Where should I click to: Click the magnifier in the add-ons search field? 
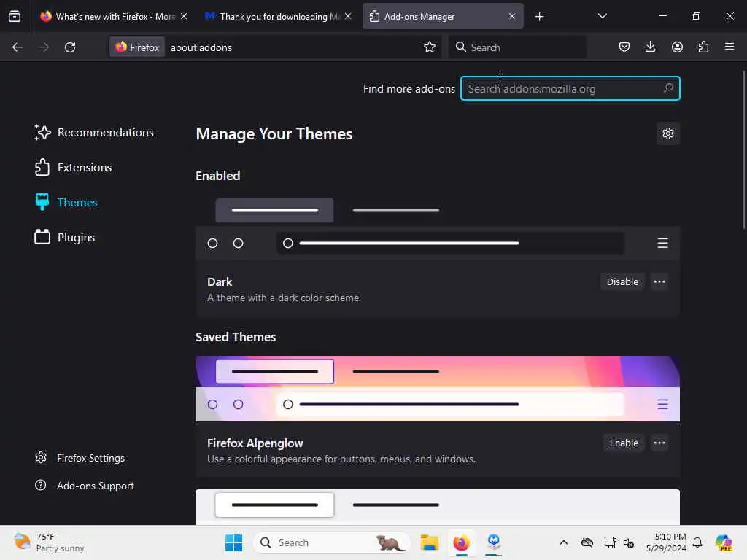coord(668,88)
